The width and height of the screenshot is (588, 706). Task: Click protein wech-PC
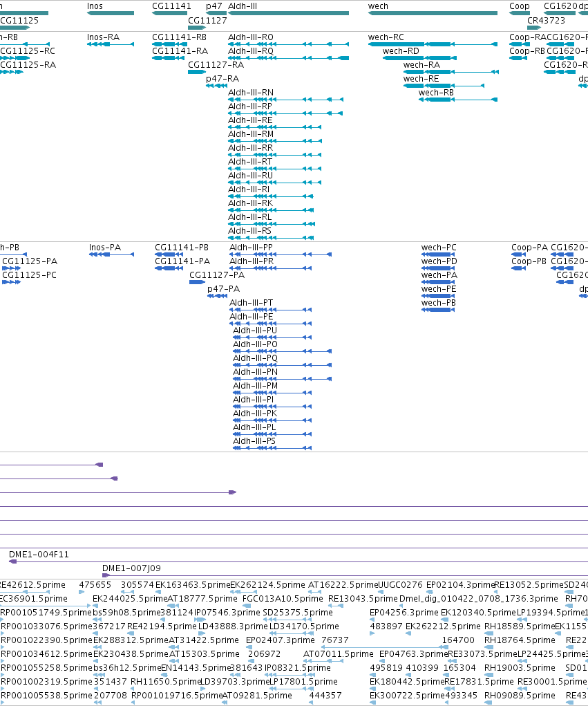(439, 247)
